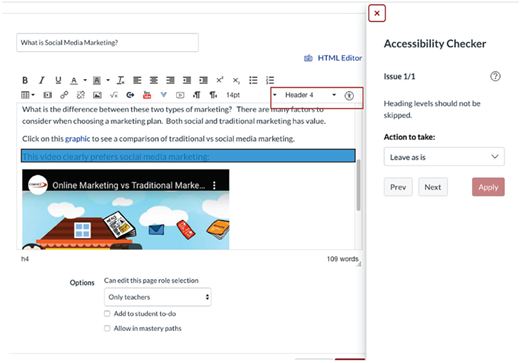The height and width of the screenshot is (363, 520).
Task: Insert embedded media icon
Action: pyautogui.click(x=48, y=95)
